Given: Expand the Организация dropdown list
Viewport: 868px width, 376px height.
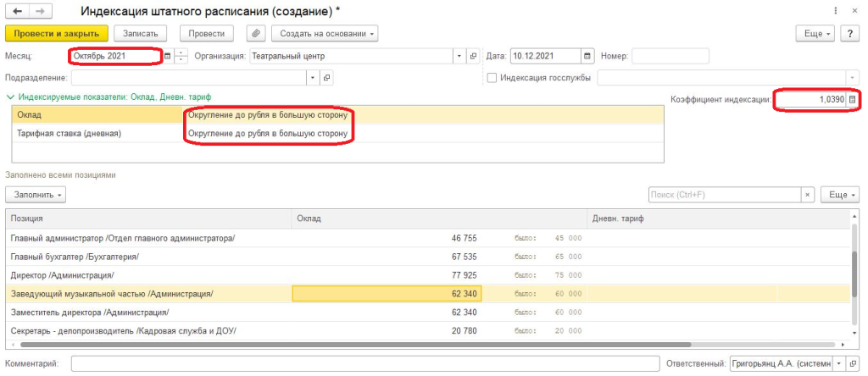Looking at the screenshot, I should pyautogui.click(x=459, y=56).
